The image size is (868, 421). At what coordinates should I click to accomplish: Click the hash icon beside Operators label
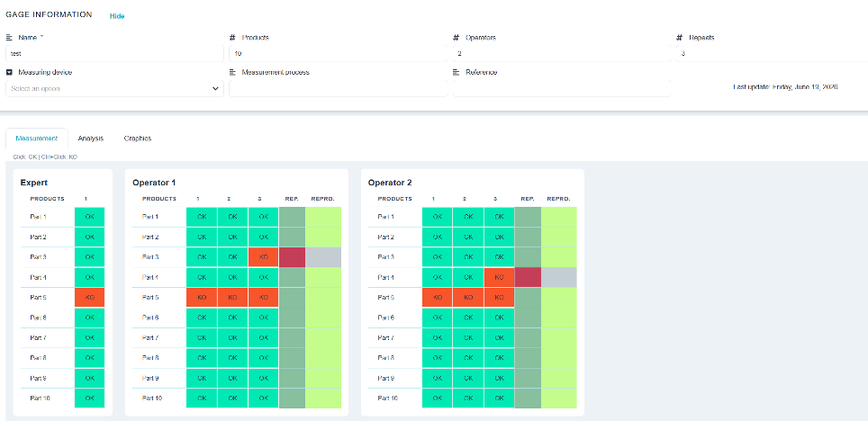click(x=457, y=38)
